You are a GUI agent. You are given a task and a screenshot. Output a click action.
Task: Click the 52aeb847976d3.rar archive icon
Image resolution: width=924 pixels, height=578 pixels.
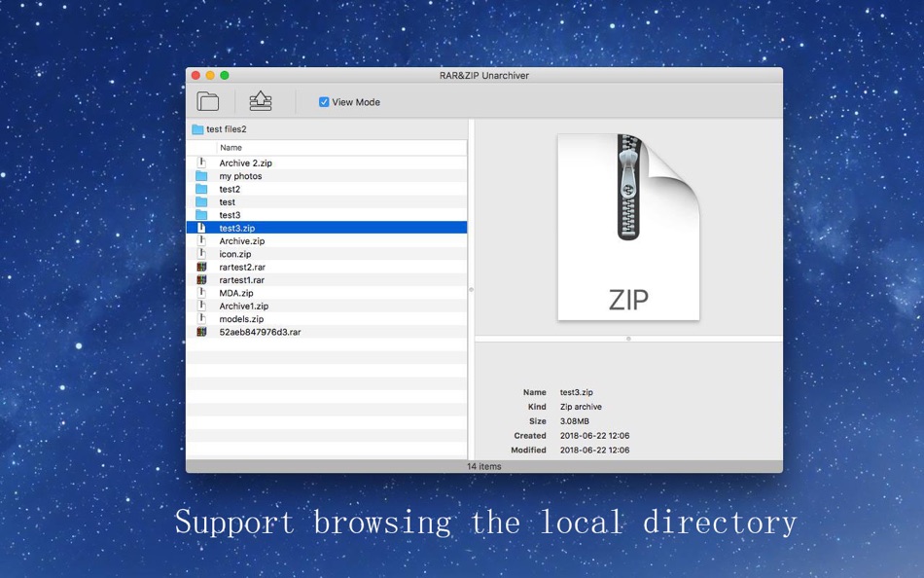pos(201,332)
